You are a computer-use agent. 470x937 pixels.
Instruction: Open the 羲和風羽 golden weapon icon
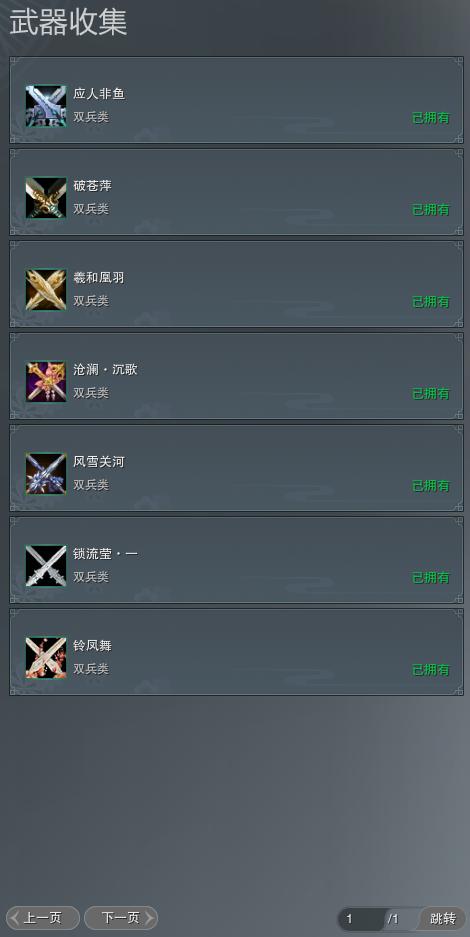46,290
